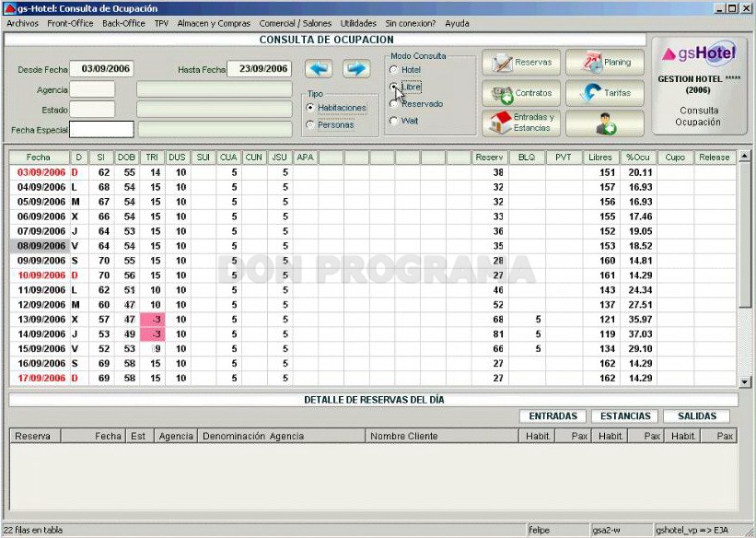Open Tarifas with the curved arrow icon
756x538 pixels.
pos(605,93)
